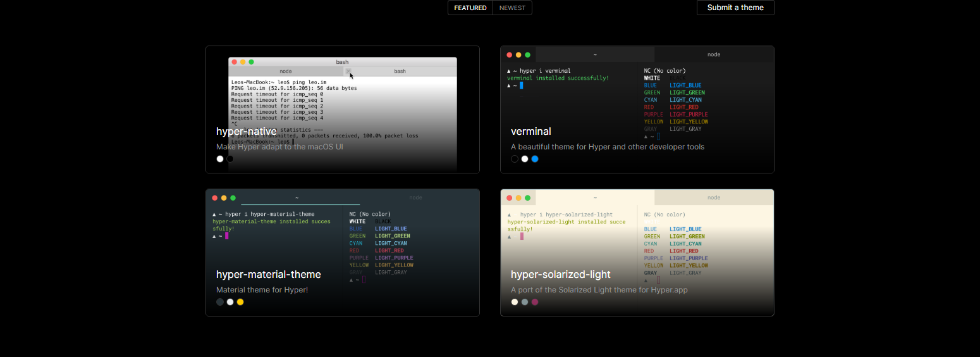Image resolution: width=980 pixels, height=357 pixels.
Task: Click "Make Hyper adapt to the macOS UI" description
Action: click(x=279, y=147)
